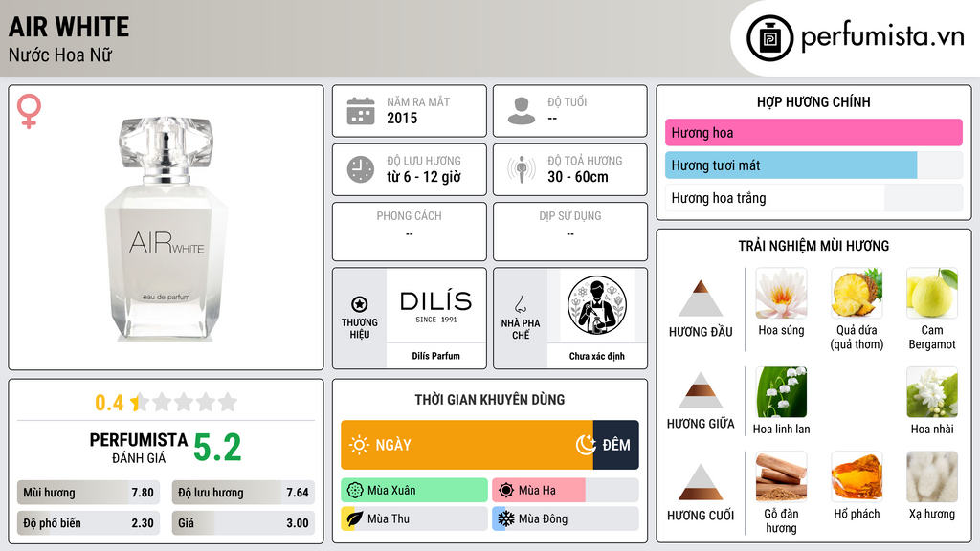Click the clock icon beside Độ lưu hương
The width and height of the screenshot is (980, 551).
(361, 169)
